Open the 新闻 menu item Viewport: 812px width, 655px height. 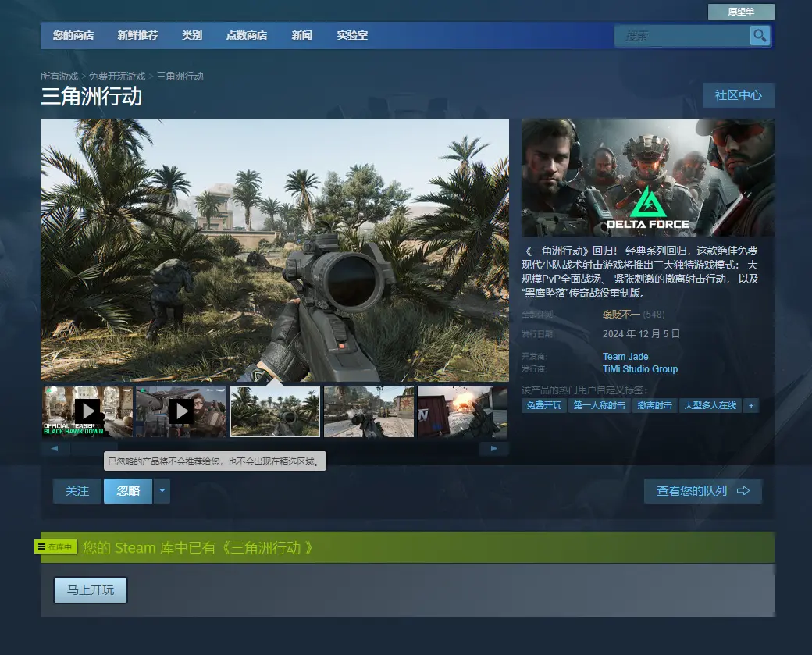pos(302,35)
